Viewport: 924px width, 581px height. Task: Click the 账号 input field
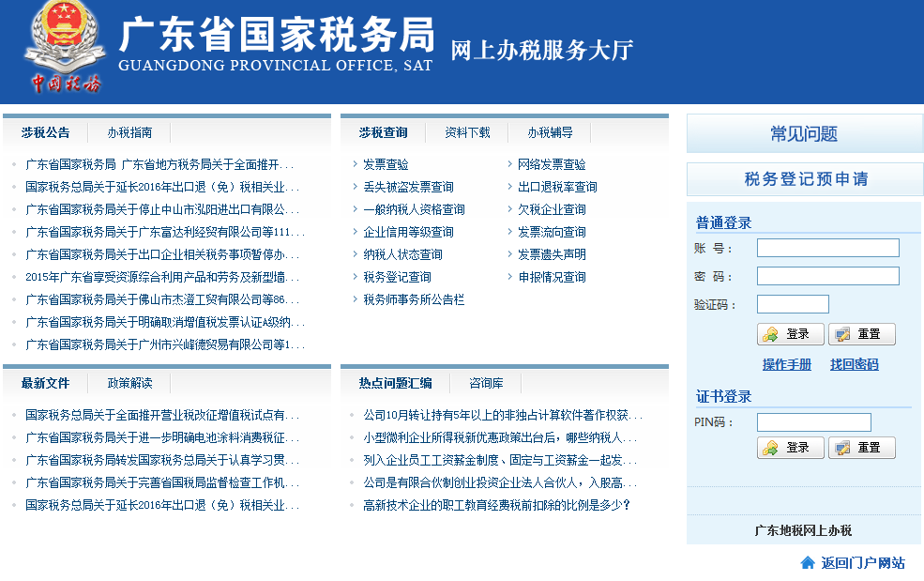(828, 248)
